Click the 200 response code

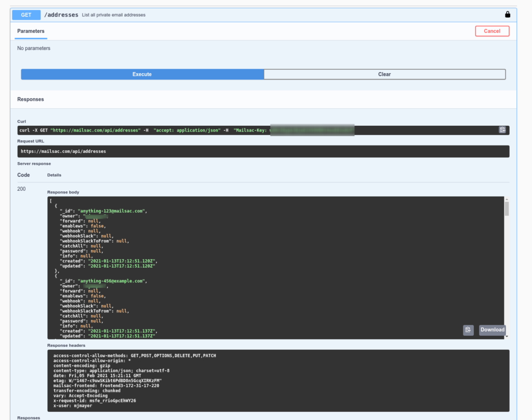tap(21, 189)
